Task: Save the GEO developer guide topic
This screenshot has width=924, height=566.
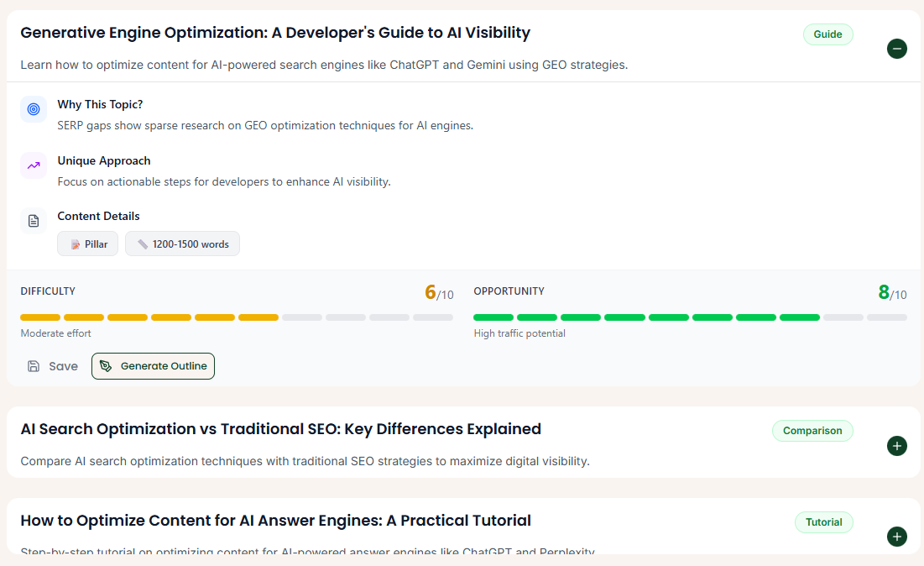Action: click(x=51, y=366)
